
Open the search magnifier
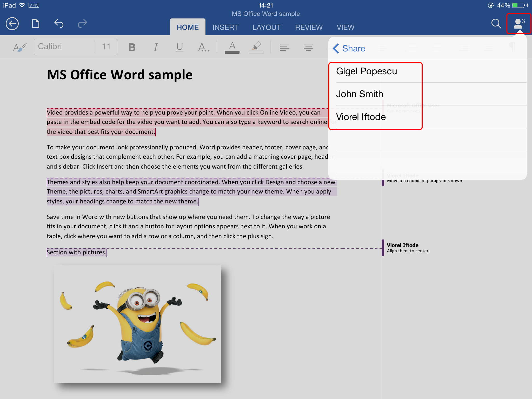point(496,24)
